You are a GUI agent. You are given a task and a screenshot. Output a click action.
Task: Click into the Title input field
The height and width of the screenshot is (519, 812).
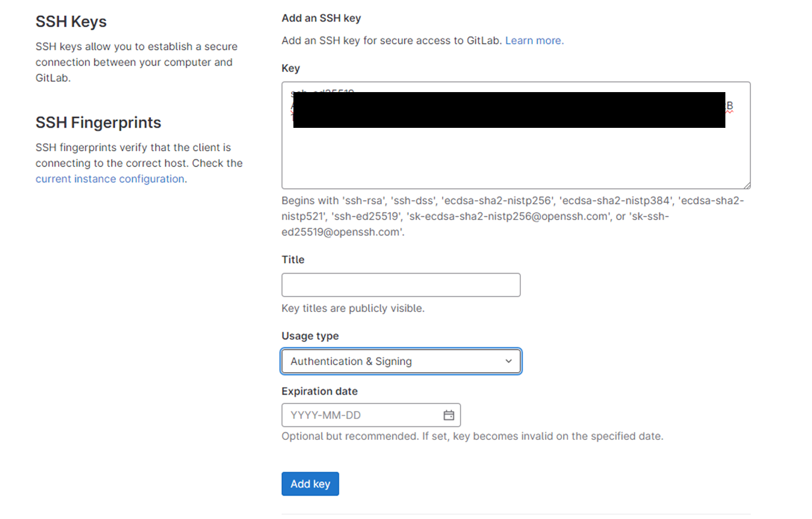401,285
